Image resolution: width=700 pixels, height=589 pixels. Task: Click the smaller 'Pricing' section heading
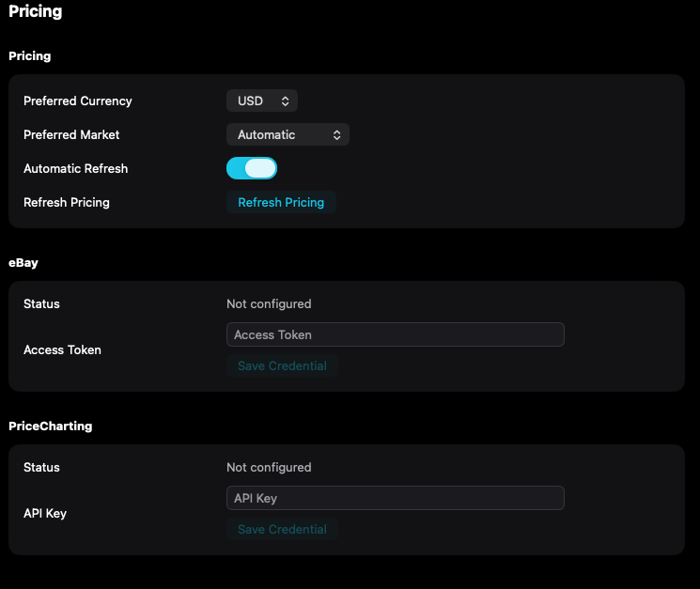click(x=30, y=56)
